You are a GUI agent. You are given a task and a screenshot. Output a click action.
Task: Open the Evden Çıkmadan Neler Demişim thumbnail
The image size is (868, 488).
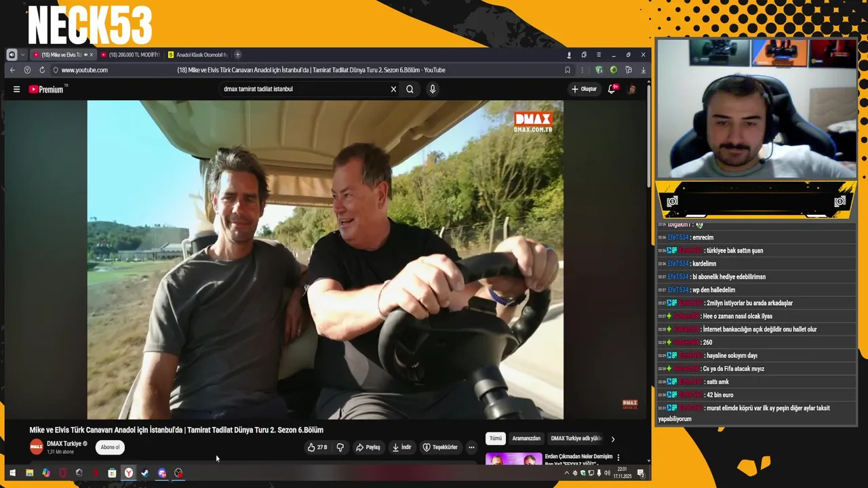pos(513,459)
